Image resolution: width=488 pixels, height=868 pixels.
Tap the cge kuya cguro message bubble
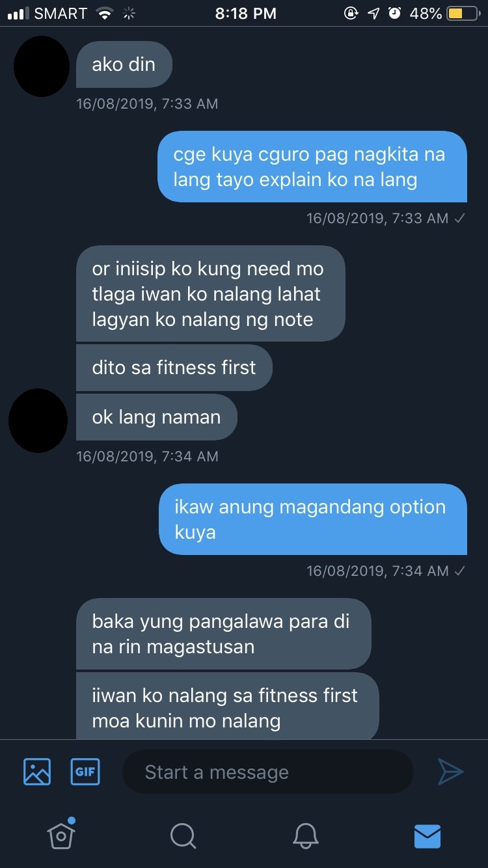pos(312,167)
